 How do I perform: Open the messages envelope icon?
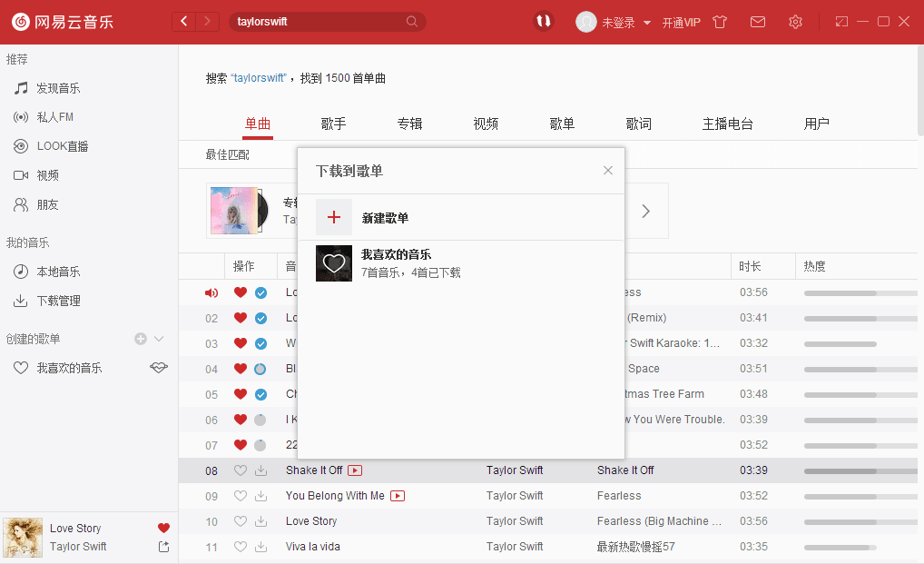[758, 23]
